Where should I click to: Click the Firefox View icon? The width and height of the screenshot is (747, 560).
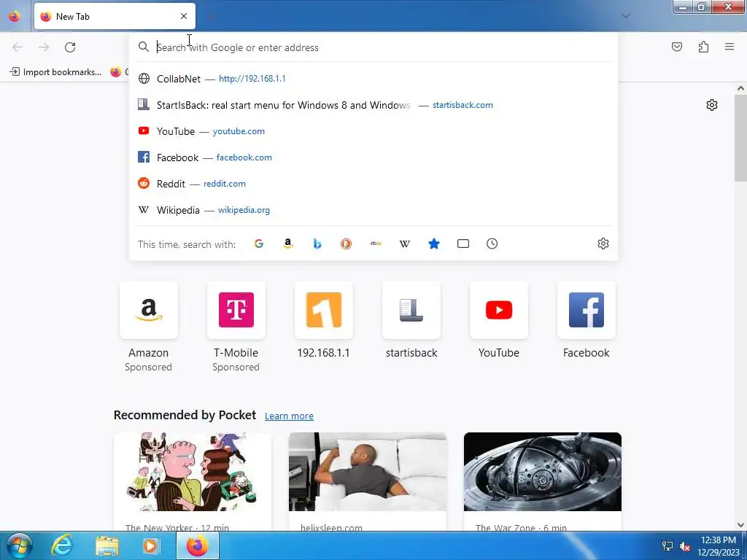pos(15,16)
